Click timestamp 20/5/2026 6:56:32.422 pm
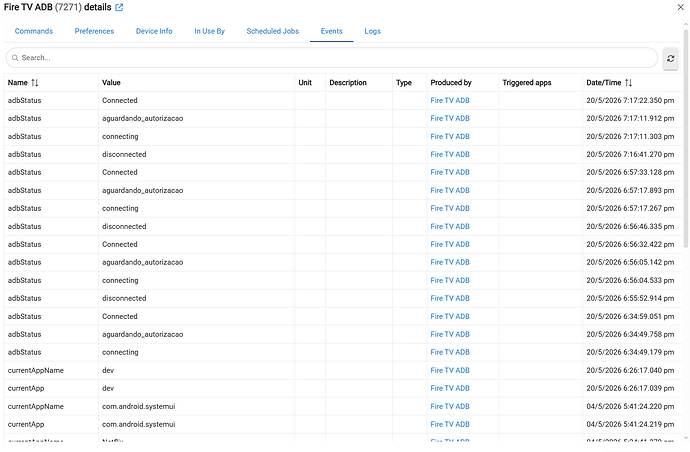This screenshot has width=690, height=452. pos(630,244)
